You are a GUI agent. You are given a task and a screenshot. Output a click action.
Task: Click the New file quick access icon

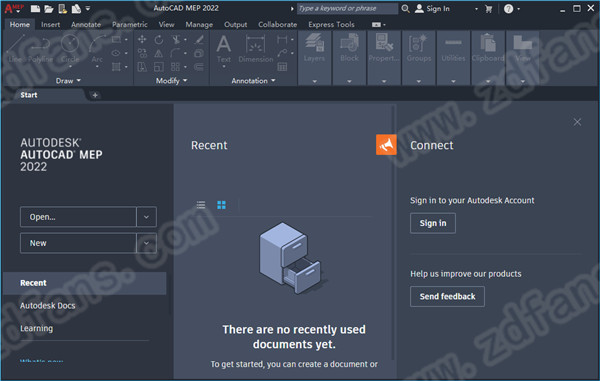[35, 8]
